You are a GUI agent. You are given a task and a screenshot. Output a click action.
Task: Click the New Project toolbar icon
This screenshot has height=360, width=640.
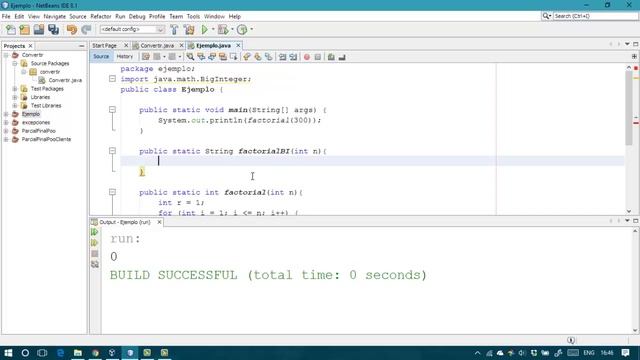pos(24,29)
